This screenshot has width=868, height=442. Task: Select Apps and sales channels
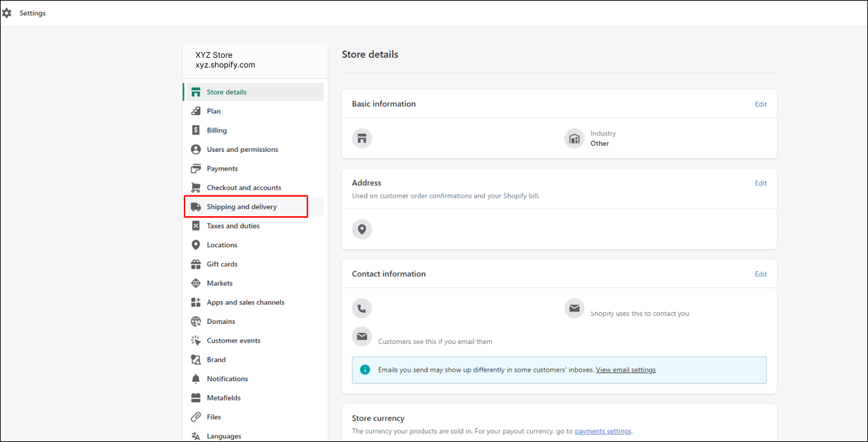[253, 302]
